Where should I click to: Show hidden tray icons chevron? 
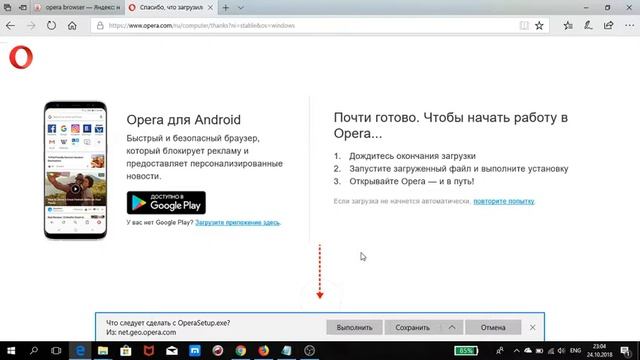click(x=516, y=351)
